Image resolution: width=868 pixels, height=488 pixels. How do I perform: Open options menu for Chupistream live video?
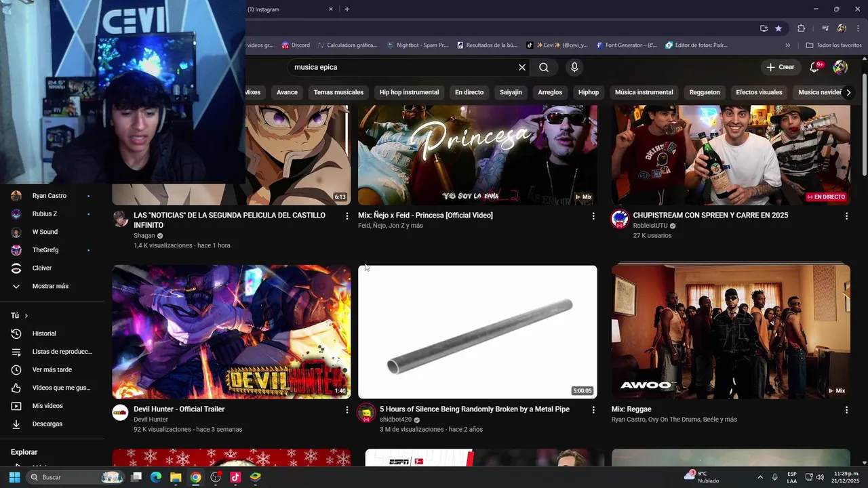pyautogui.click(x=846, y=216)
